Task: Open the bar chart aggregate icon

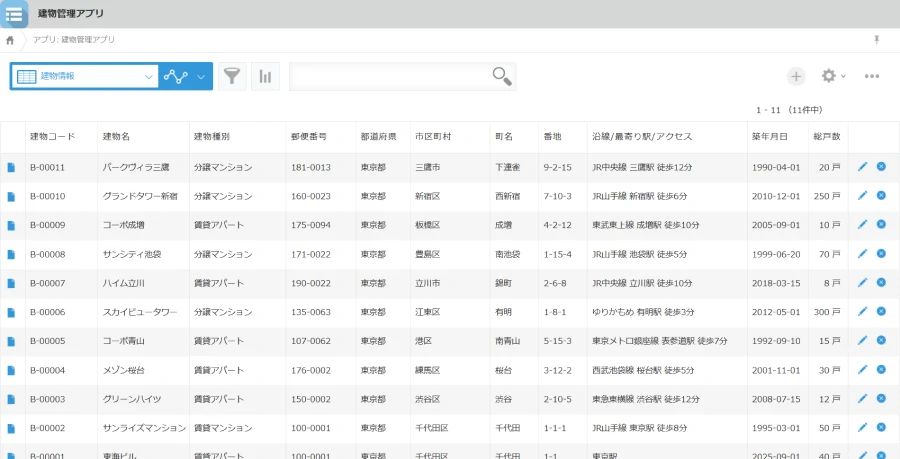Action: coord(265,76)
